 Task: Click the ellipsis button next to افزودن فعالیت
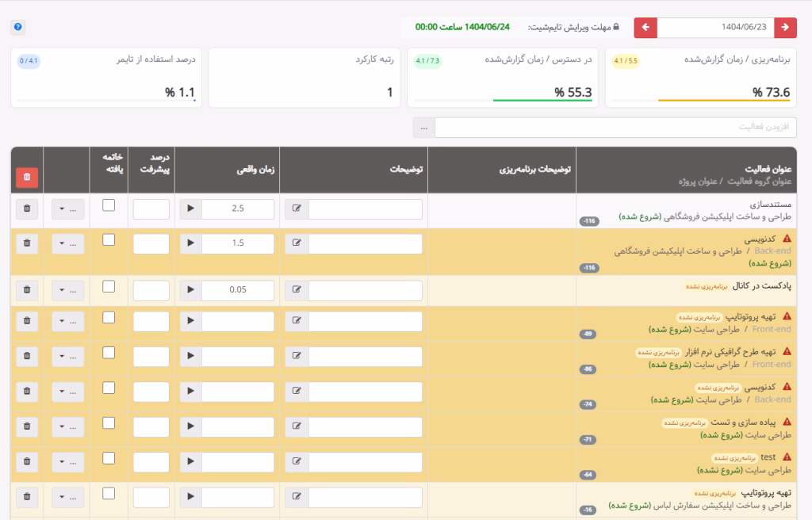tap(423, 127)
